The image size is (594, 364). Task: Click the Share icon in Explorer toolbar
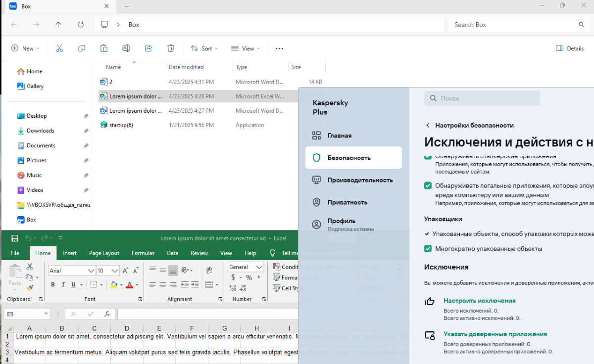click(148, 48)
